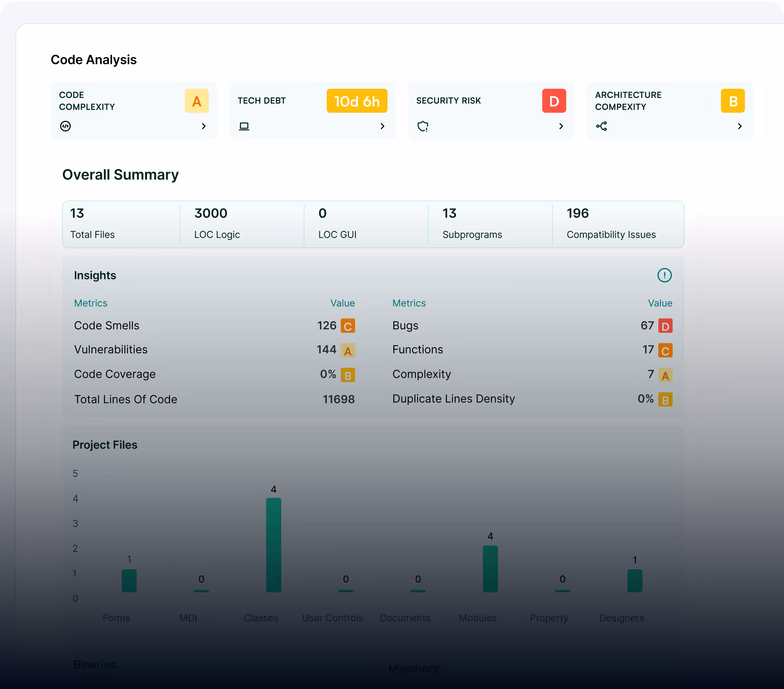Click the Security Risk shield icon
Viewport: 784px width, 689px height.
(423, 126)
